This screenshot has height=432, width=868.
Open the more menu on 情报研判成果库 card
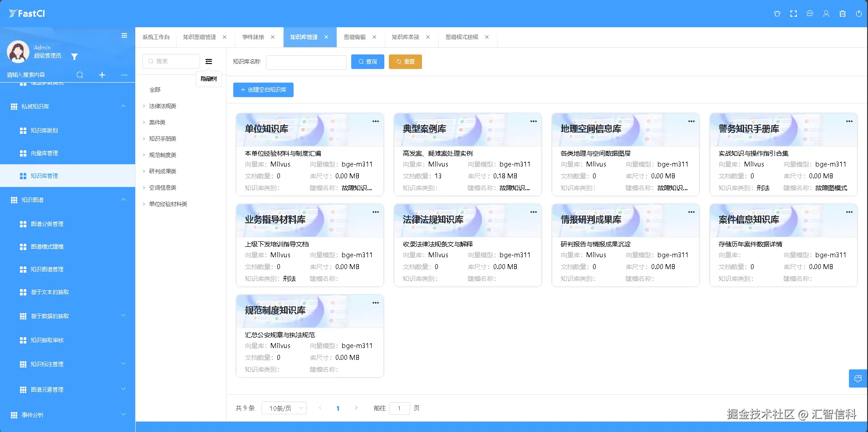point(691,212)
